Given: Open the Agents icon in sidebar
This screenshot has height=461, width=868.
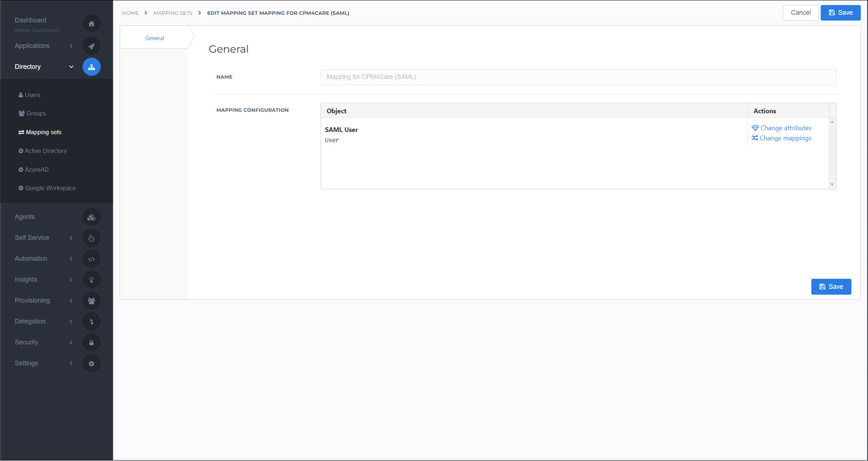Looking at the screenshot, I should tap(91, 217).
